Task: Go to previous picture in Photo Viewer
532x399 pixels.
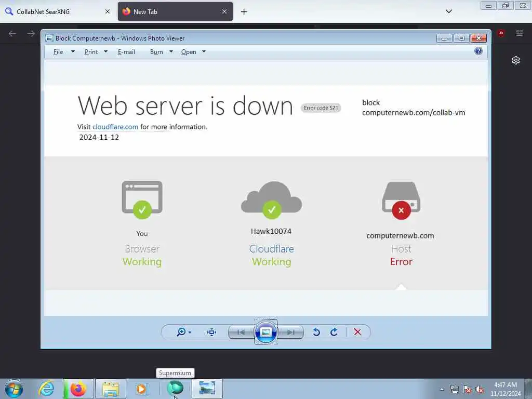Action: pyautogui.click(x=241, y=332)
